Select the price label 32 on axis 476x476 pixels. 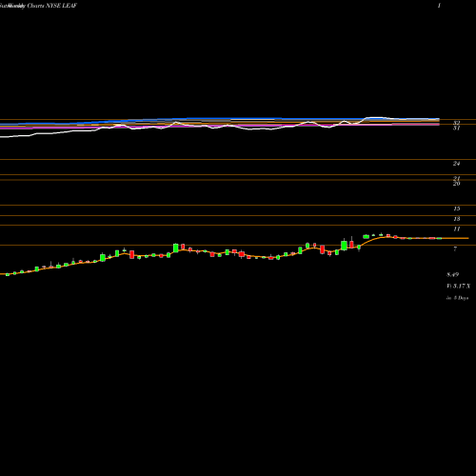point(457,123)
